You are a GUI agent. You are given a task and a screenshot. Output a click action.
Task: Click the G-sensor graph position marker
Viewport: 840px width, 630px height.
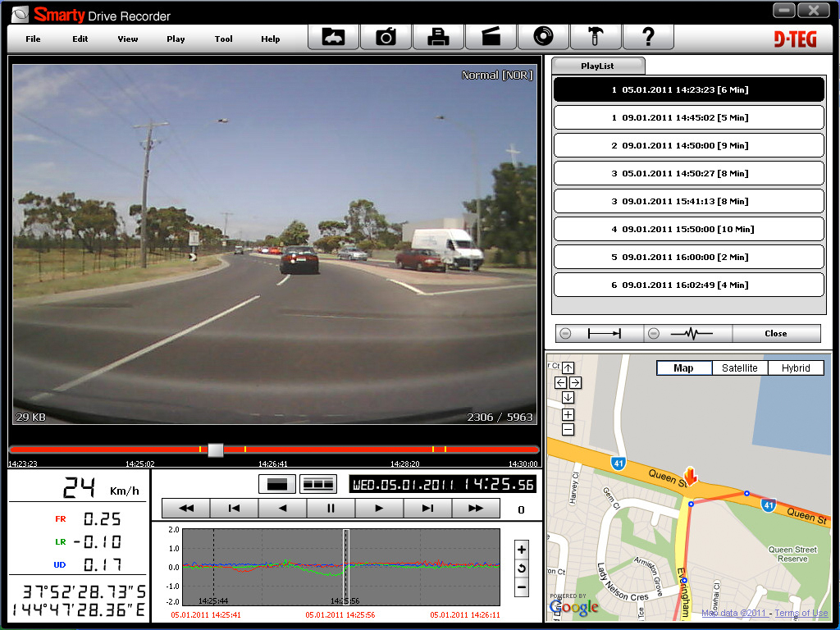[x=346, y=567]
